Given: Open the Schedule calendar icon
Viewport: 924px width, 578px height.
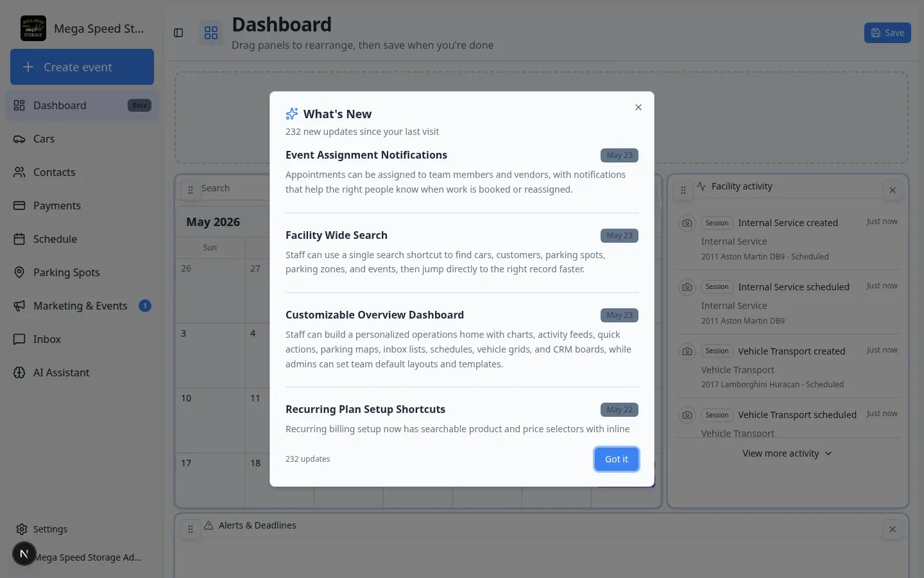Looking at the screenshot, I should pyautogui.click(x=19, y=239).
